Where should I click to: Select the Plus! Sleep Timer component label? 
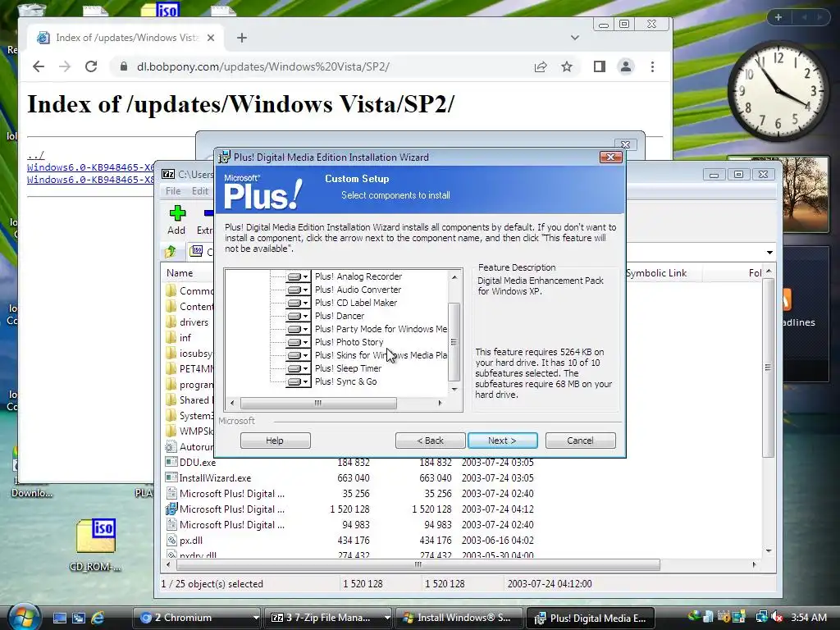click(x=348, y=368)
